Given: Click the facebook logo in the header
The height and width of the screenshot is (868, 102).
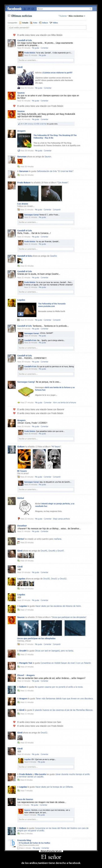Looking at the screenshot, I should pos(14,9).
